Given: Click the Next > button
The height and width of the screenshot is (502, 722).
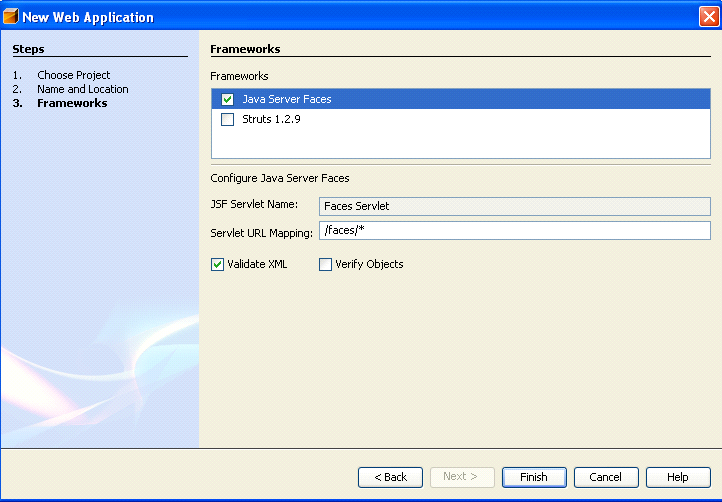Looking at the screenshot, I should 462,477.
